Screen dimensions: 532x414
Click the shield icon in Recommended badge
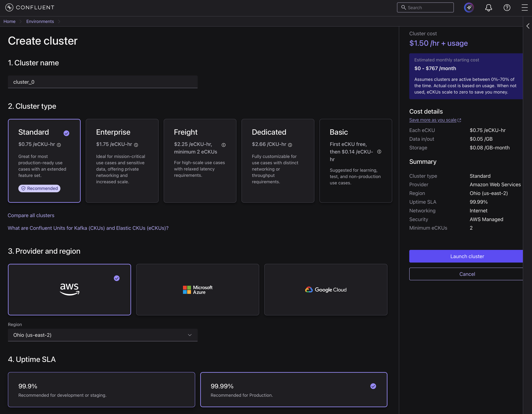[23, 188]
